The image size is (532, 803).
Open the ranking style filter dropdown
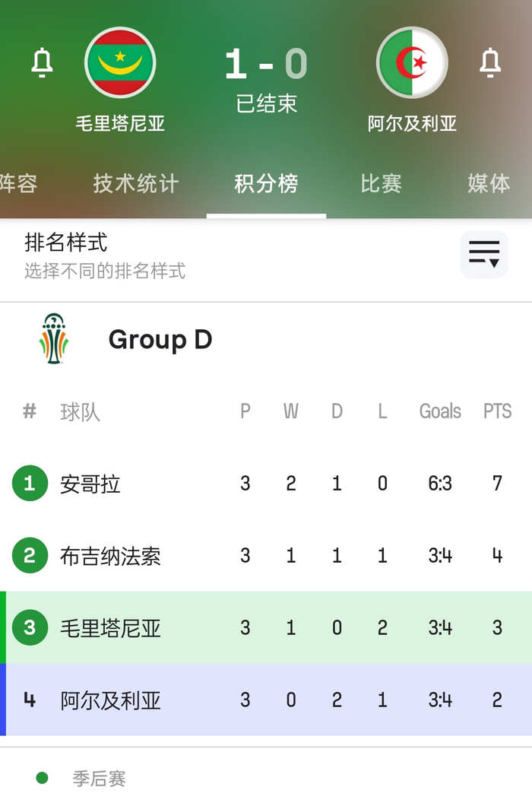484,254
